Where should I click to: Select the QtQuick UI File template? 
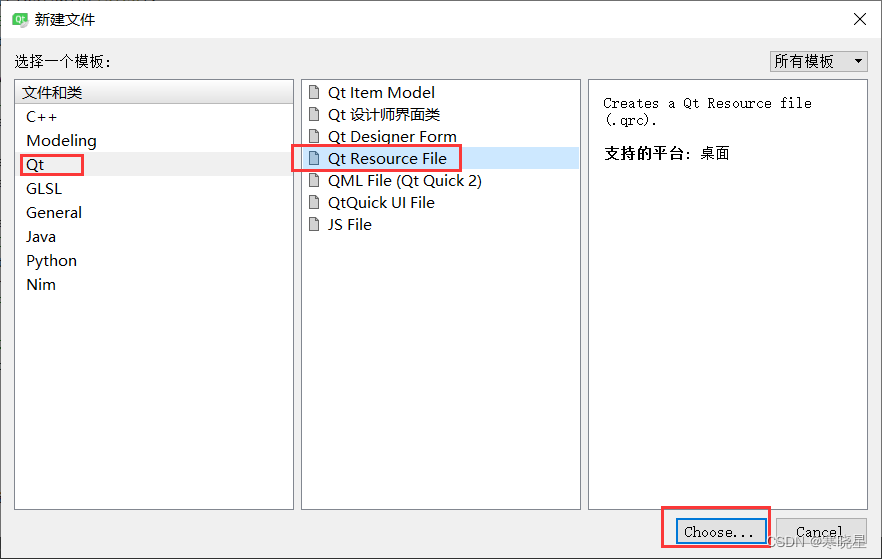(x=440, y=202)
